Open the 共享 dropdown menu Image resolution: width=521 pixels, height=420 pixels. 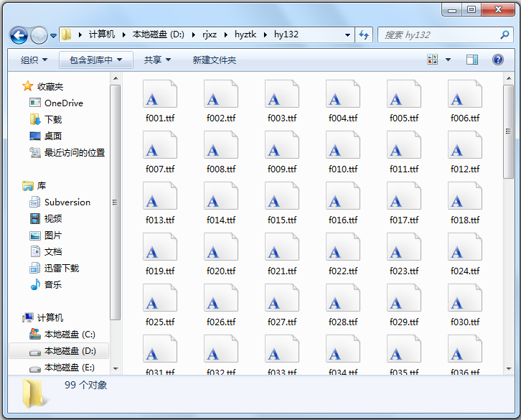pos(157,60)
